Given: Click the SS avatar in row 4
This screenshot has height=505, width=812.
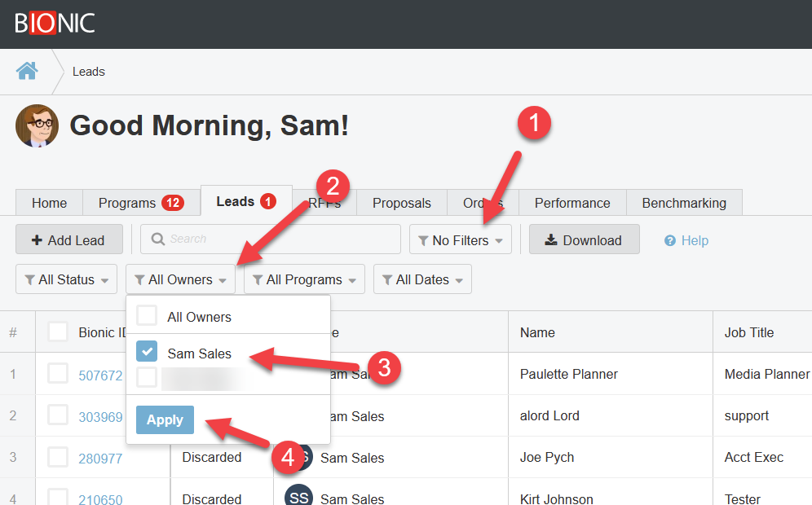Looking at the screenshot, I should [298, 498].
